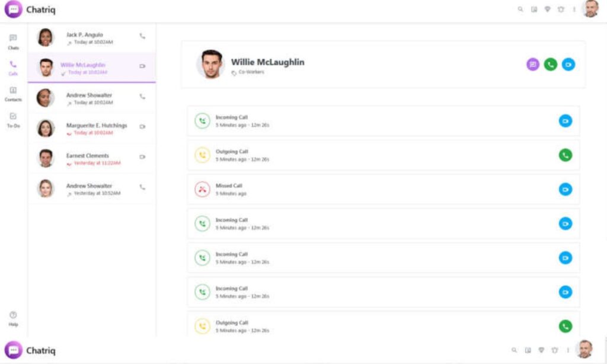607x364 pixels.
Task: Click Willie McLaughlin's profile photo in the detail header
Action: [210, 64]
